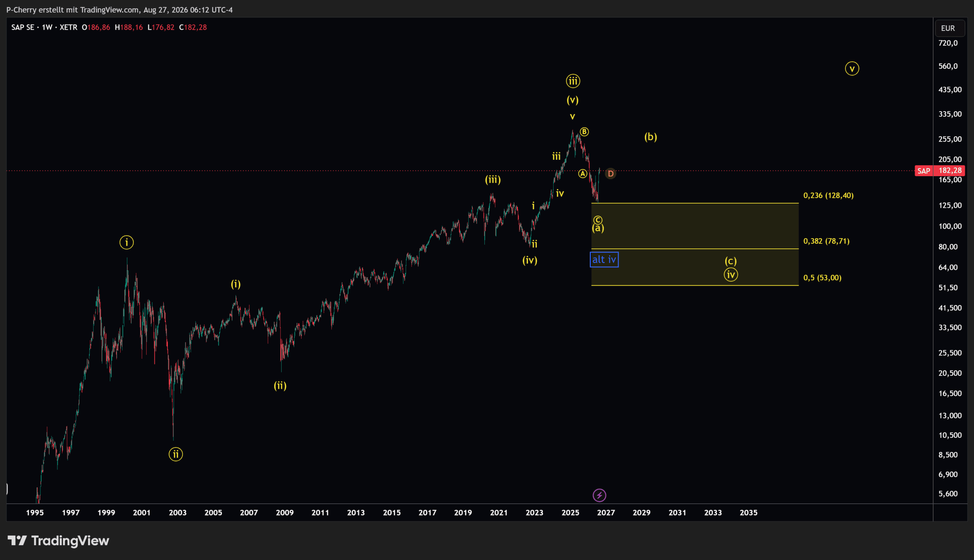Click the year '2025' on the time axis
The height and width of the screenshot is (560, 974).
coord(570,513)
